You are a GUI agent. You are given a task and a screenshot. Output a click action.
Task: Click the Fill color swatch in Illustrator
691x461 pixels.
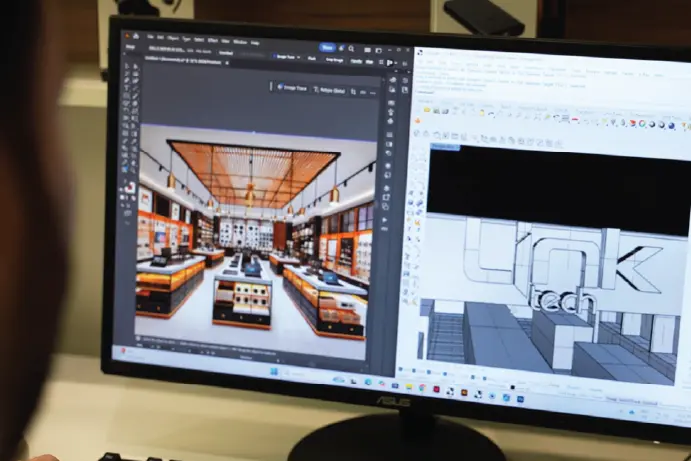[x=128, y=185]
